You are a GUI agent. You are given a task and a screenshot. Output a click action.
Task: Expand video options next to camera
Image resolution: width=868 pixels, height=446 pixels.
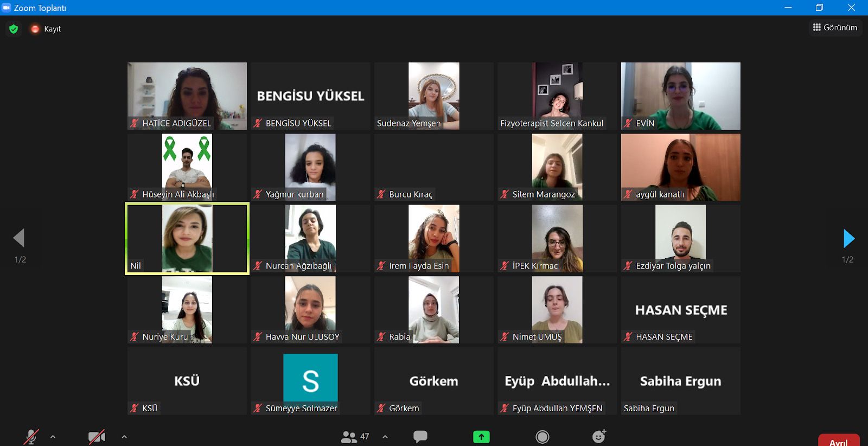click(124, 437)
